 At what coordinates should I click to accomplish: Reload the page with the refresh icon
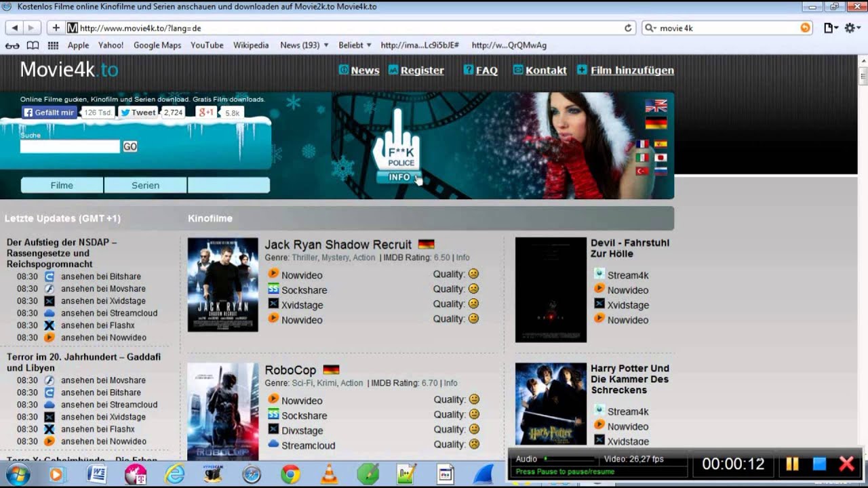tap(628, 28)
